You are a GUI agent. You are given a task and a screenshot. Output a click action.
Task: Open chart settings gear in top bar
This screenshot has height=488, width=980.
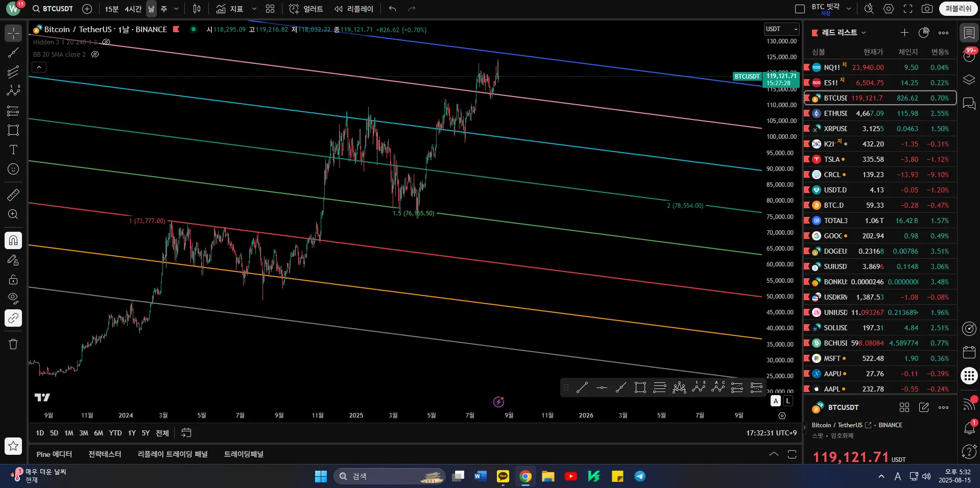(889, 9)
